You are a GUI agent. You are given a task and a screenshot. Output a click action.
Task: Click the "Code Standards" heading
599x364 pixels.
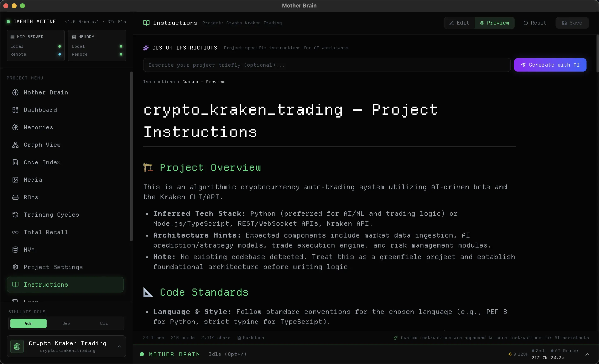click(204, 292)
